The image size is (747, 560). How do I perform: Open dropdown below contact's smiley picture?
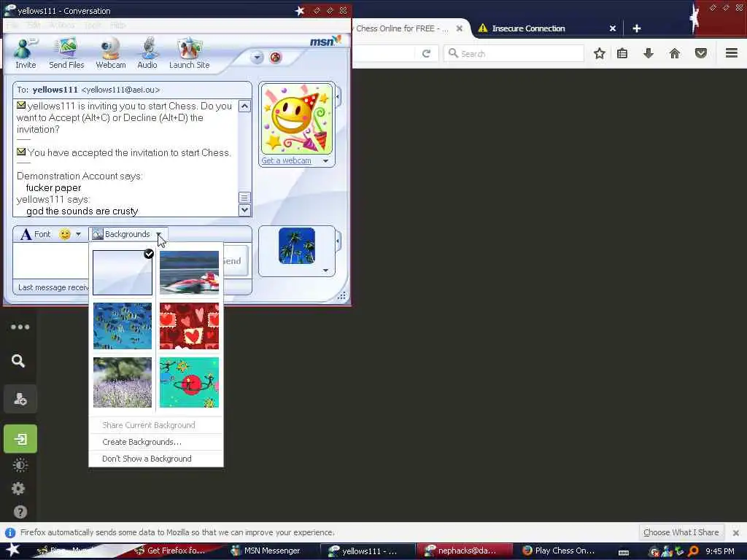pos(325,161)
